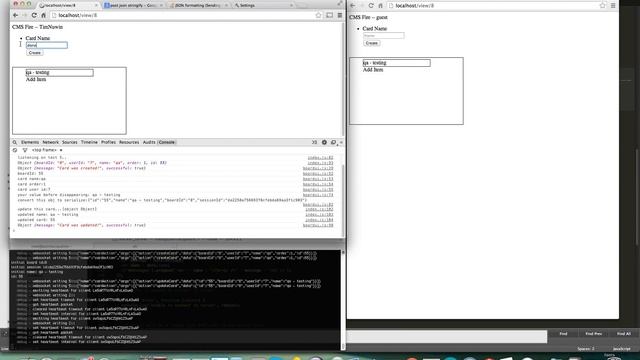Reload the page in the guest Chrome window
Screen dimensions: 640x360
point(371,6)
